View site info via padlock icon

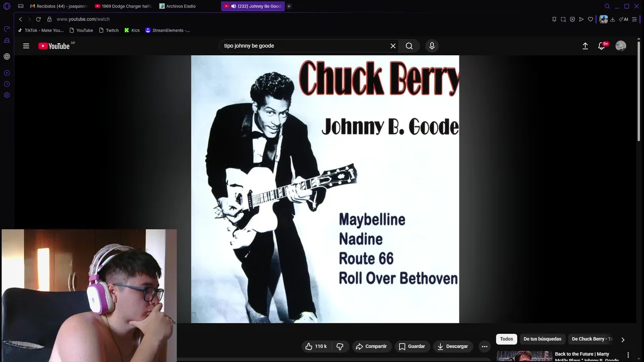pos(49,19)
